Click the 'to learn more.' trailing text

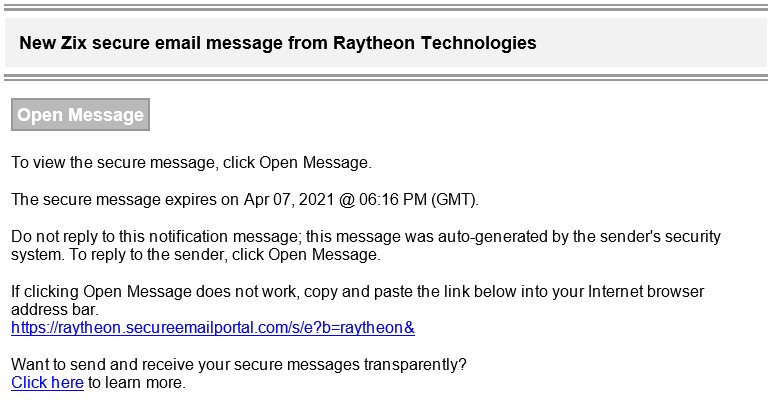pyautogui.click(x=137, y=382)
